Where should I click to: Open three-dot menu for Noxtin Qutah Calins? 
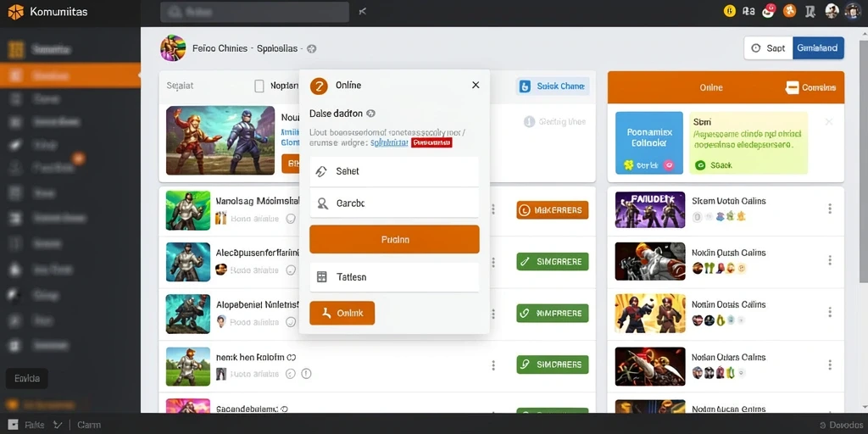point(830,260)
